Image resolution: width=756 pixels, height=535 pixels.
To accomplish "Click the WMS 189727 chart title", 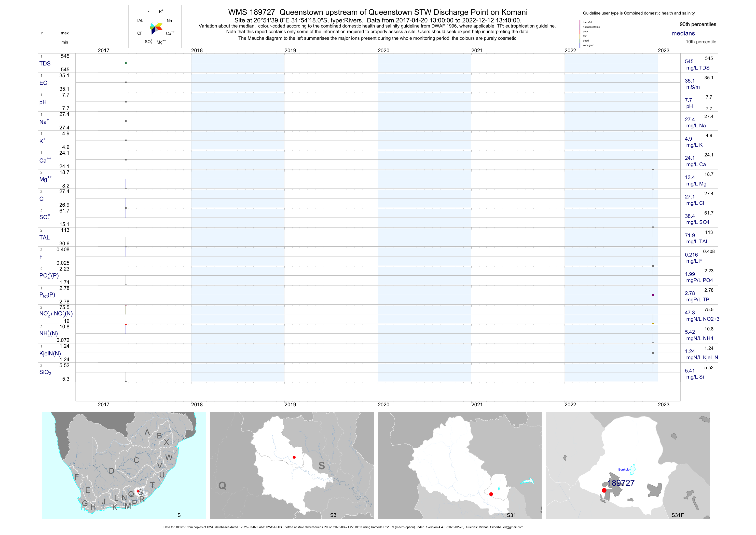I will tap(378, 12).
